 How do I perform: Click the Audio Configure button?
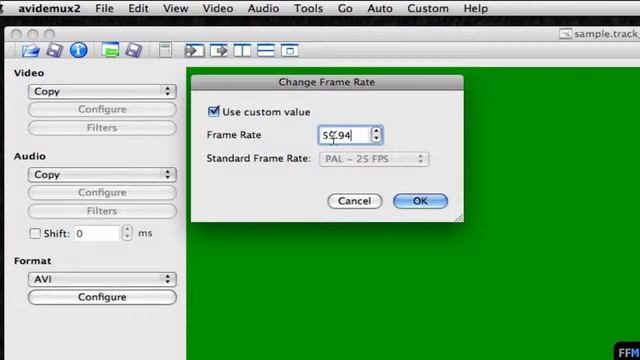tap(102, 192)
